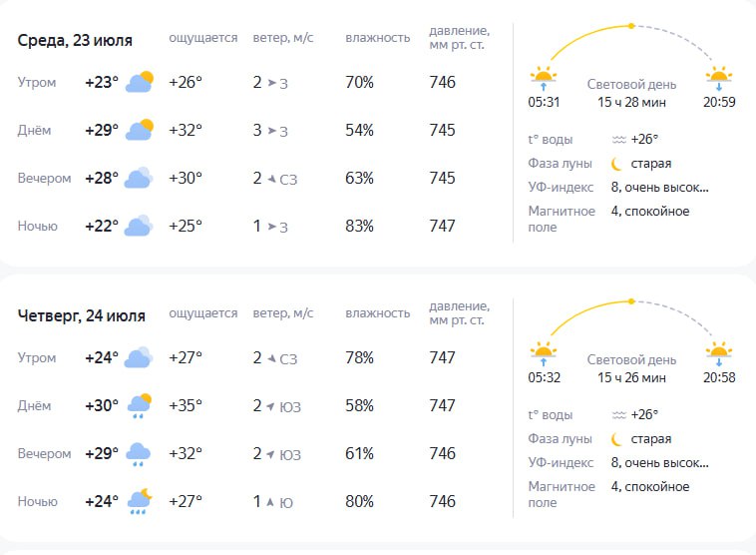
Task: Click Thursday night rain with moon icon
Action: (140, 501)
